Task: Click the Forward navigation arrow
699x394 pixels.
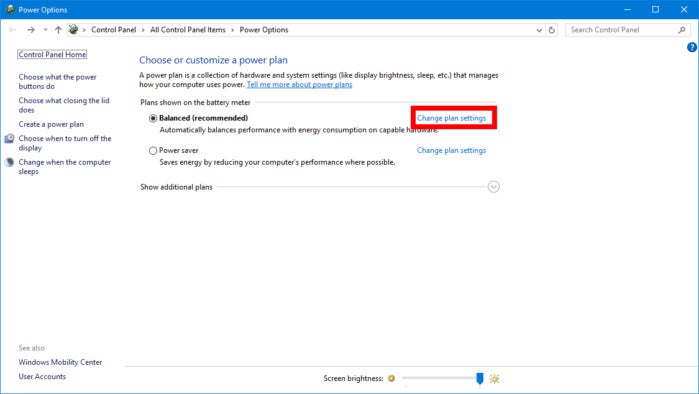Action: tap(31, 30)
